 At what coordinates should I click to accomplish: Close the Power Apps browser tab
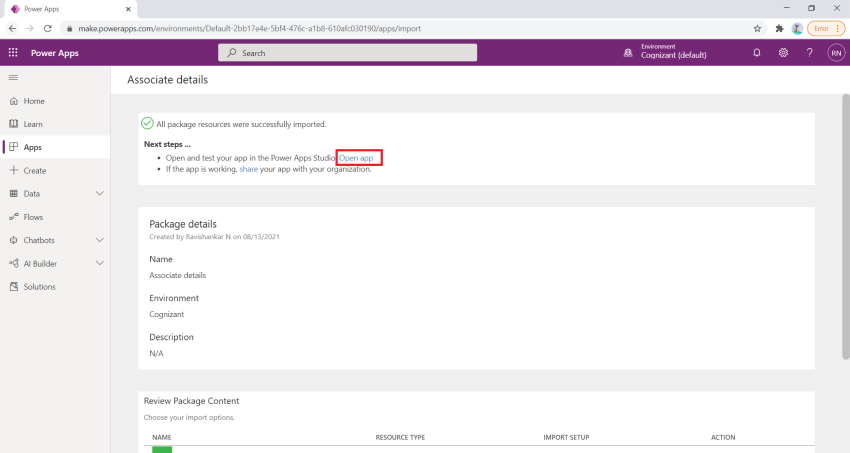click(x=128, y=9)
